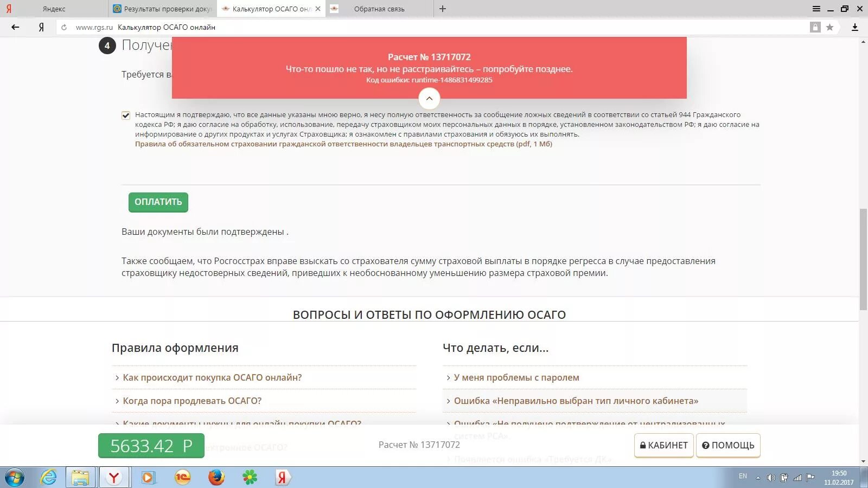The width and height of the screenshot is (868, 488).
Task: Expand 'Когда пора продлевать ОСАГО?' question
Action: (x=192, y=401)
